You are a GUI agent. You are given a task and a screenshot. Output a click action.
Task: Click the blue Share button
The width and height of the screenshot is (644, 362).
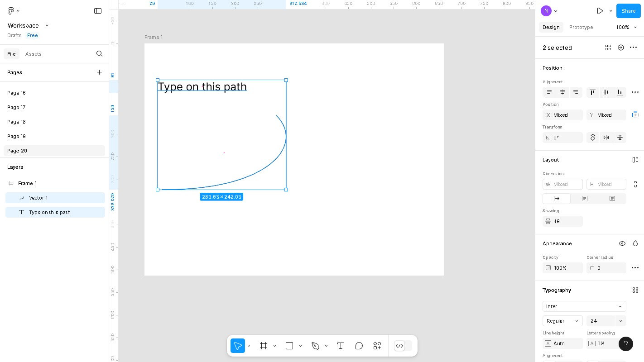(628, 11)
